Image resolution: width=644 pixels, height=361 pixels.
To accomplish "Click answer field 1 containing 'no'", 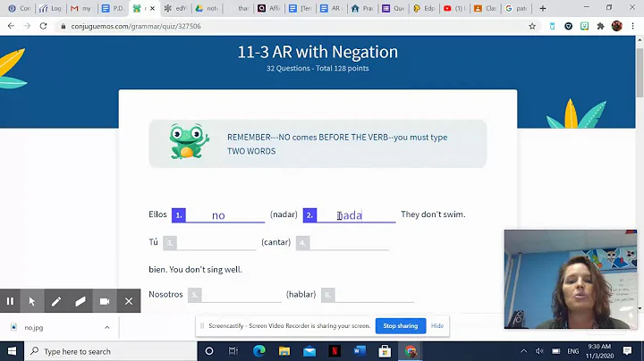I will (225, 215).
